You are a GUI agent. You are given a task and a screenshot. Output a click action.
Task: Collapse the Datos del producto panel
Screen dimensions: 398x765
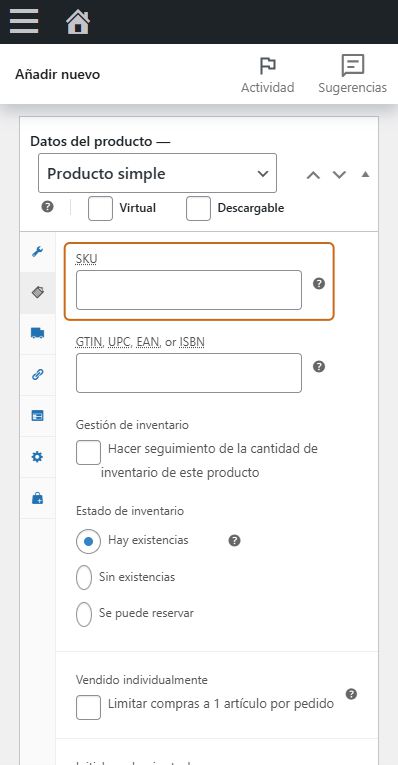[x=365, y=174]
